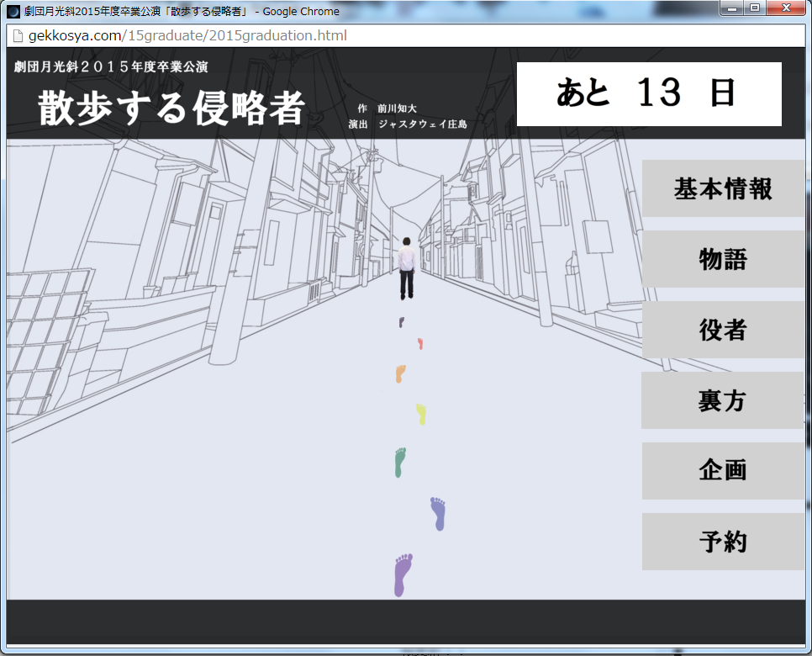
Task: Click the blue-violet footprint
Action: coord(438,514)
